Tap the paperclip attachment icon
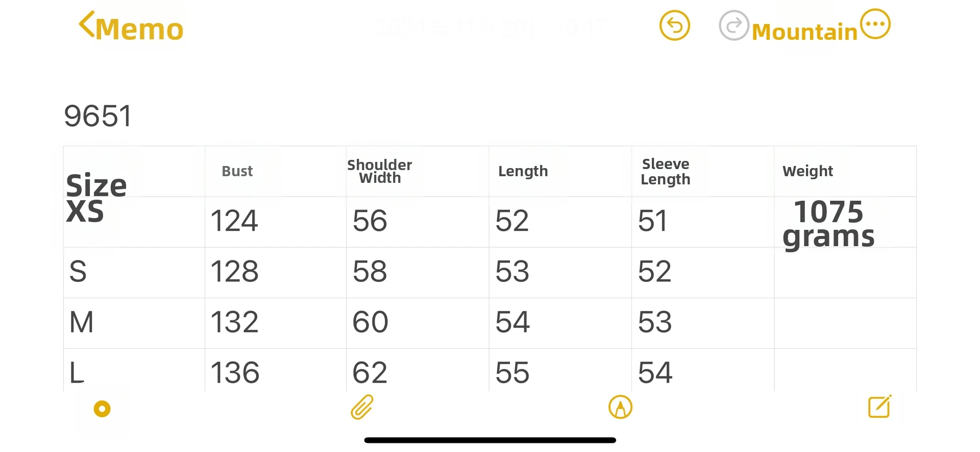980x452 pixels. [x=362, y=408]
